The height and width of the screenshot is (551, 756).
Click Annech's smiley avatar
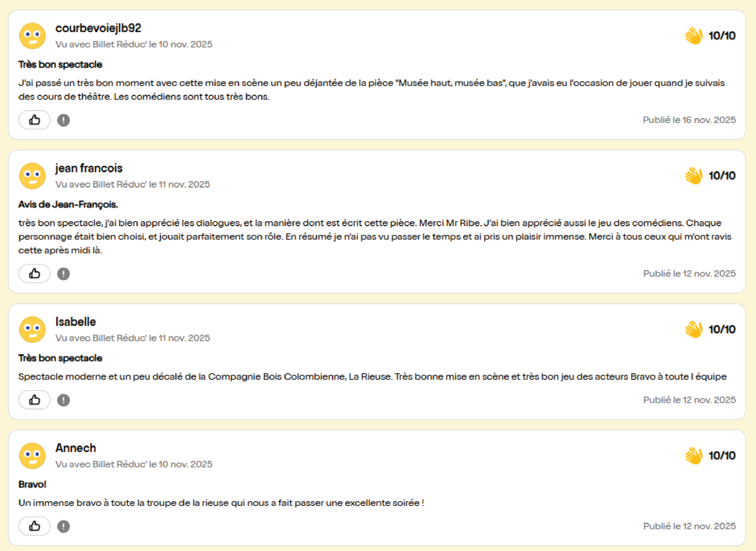click(x=32, y=456)
